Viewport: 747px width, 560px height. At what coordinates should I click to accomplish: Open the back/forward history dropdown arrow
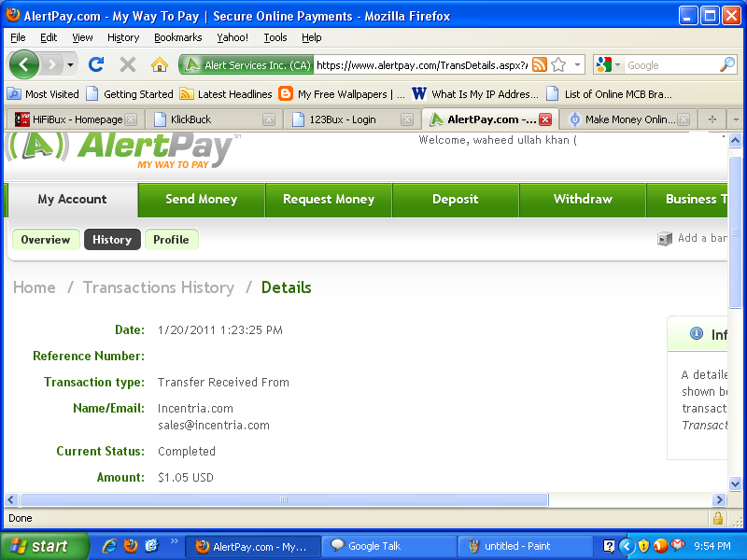tap(71, 64)
